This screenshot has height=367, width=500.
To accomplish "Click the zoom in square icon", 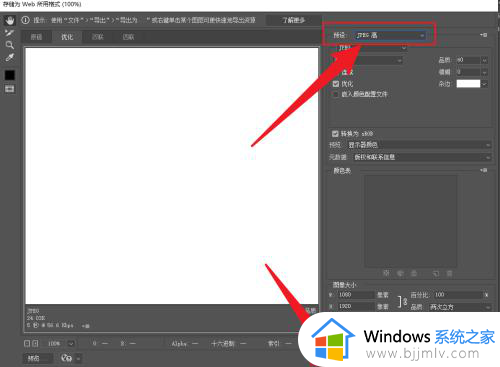I will (x=35, y=343).
